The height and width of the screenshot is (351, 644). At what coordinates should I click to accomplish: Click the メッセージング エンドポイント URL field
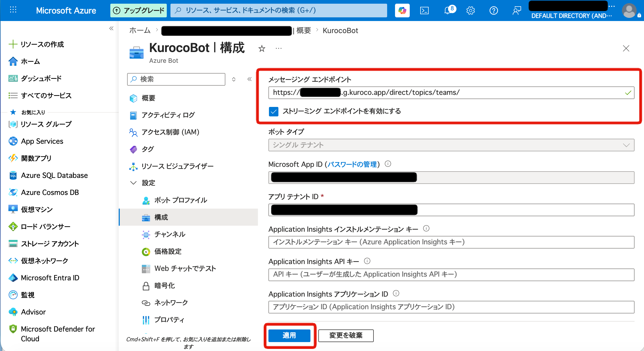pyautogui.click(x=451, y=92)
